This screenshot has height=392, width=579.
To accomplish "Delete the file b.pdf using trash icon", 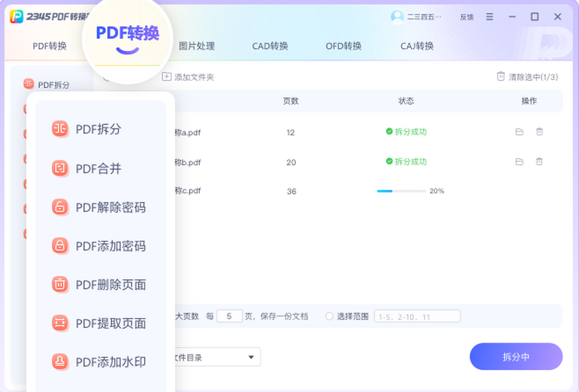I will [x=539, y=162].
